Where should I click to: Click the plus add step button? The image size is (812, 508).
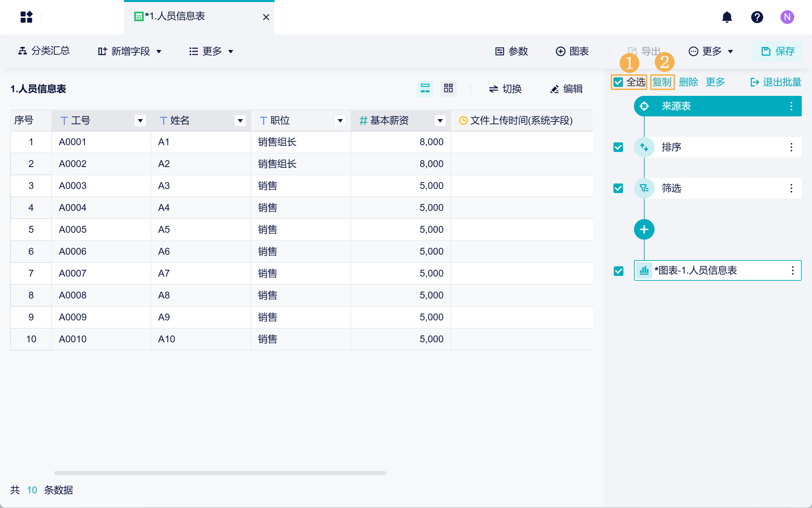(x=644, y=229)
